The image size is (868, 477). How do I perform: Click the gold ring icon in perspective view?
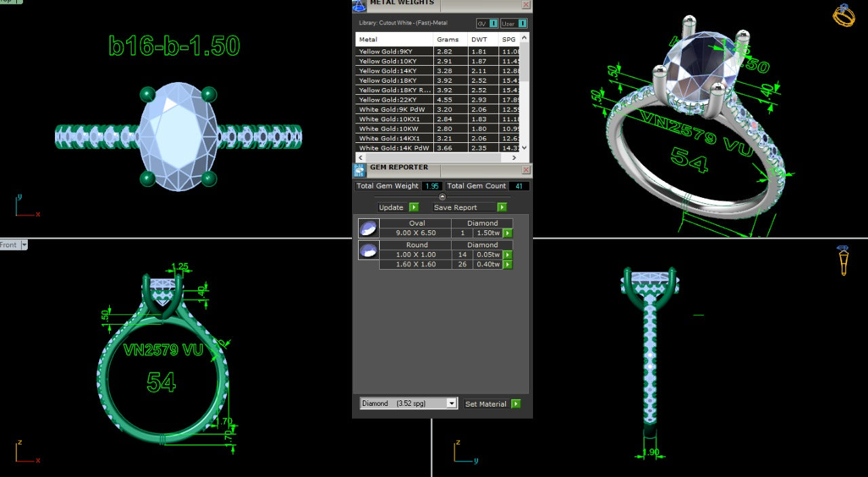click(844, 15)
